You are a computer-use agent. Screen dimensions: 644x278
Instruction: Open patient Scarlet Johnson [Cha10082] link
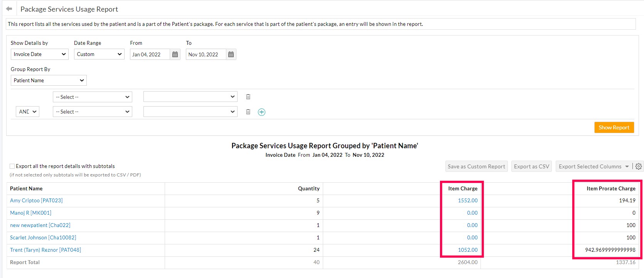coord(43,237)
